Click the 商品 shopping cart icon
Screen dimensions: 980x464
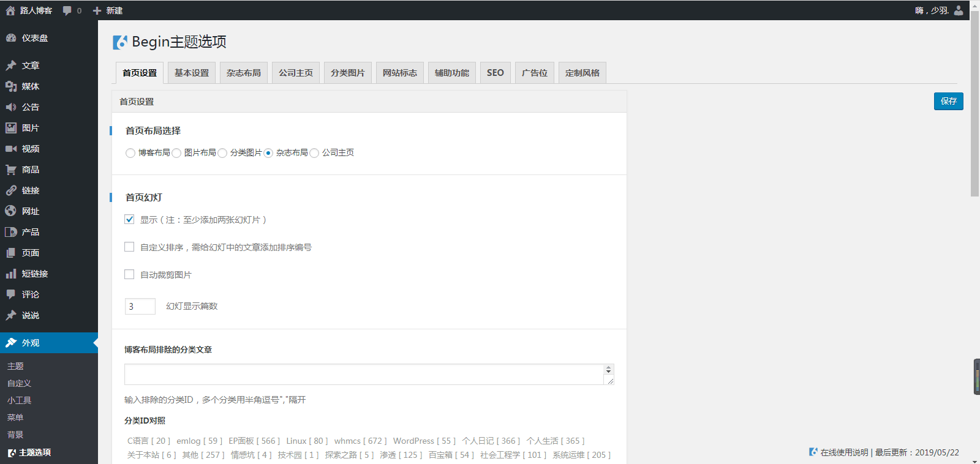point(11,170)
